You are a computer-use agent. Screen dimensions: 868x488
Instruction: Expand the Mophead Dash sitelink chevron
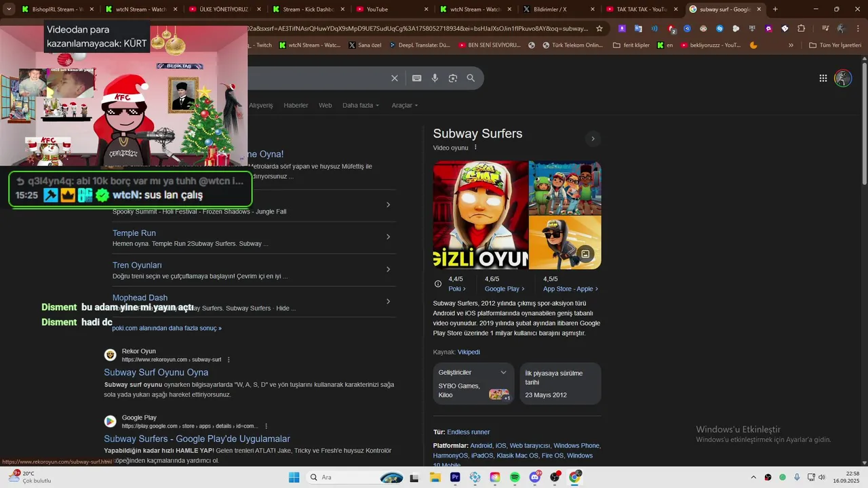click(389, 302)
